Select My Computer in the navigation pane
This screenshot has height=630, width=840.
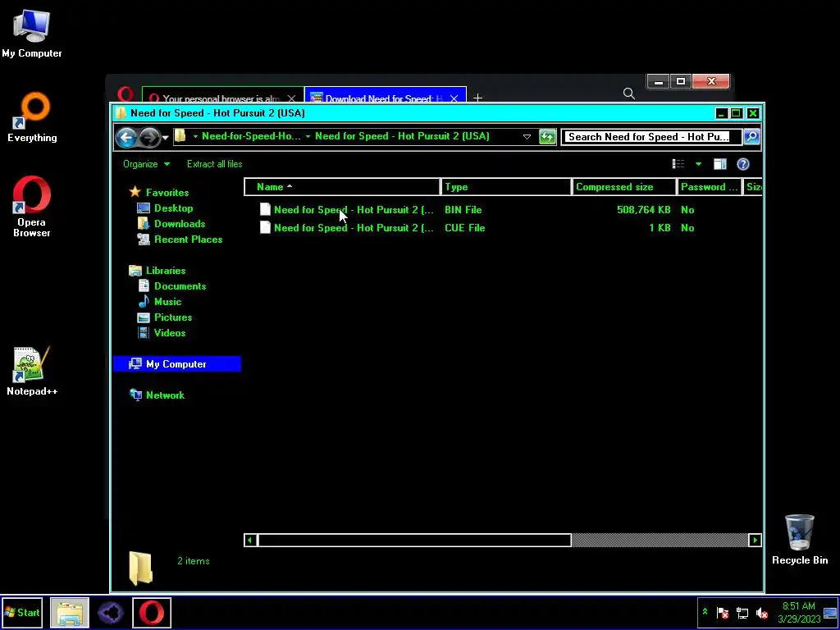pos(177,364)
